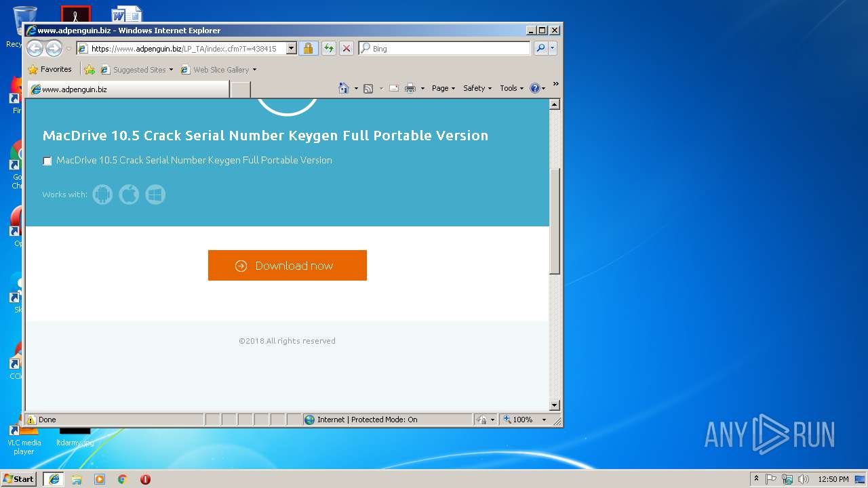This screenshot has width=868, height=488.
Task: Click the Read mail icon
Action: (x=393, y=88)
